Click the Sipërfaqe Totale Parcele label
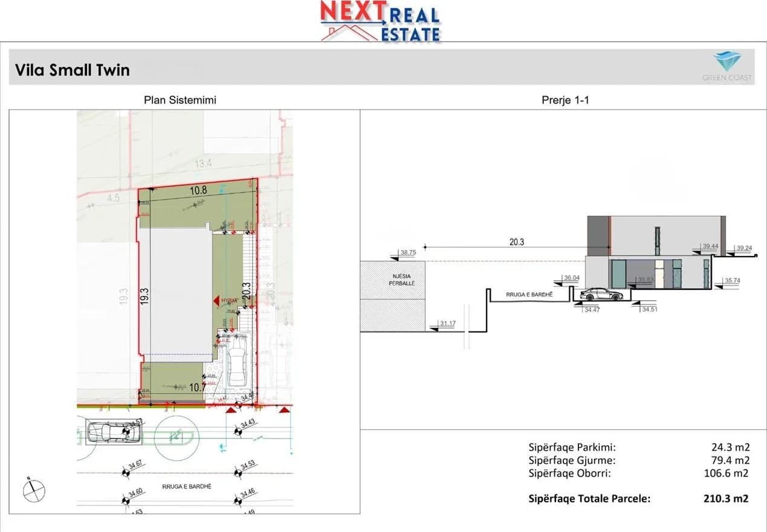The height and width of the screenshot is (532, 767). coord(589,499)
